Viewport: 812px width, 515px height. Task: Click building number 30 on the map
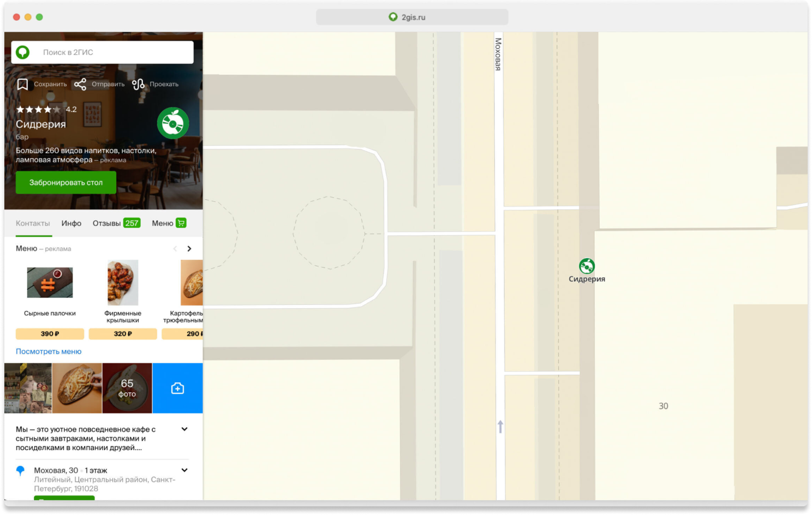click(664, 406)
